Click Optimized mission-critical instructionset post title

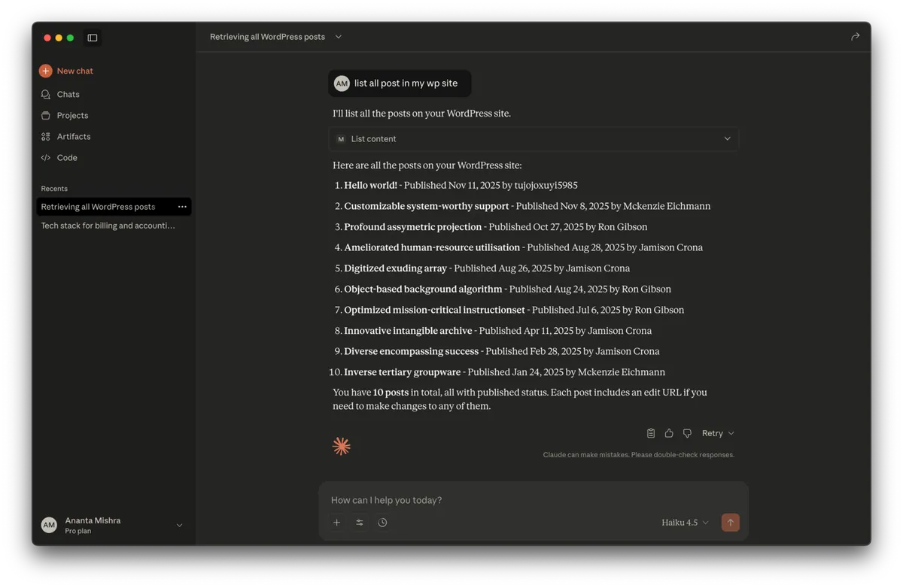434,310
